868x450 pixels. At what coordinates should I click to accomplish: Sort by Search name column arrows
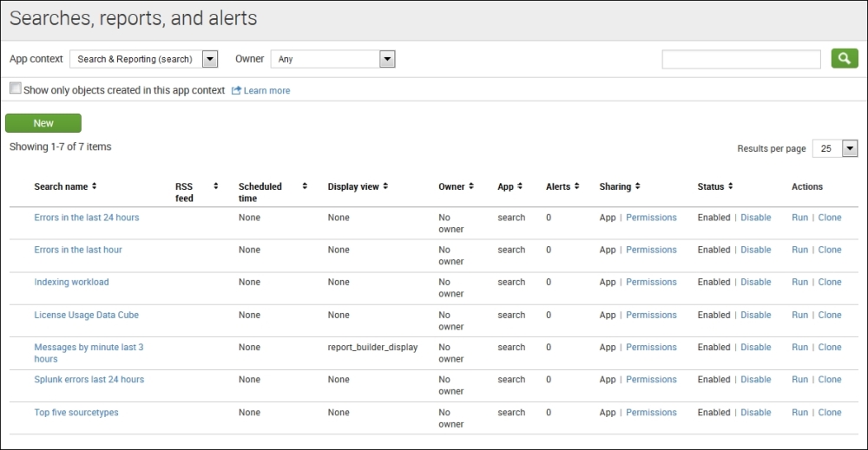coord(95,186)
